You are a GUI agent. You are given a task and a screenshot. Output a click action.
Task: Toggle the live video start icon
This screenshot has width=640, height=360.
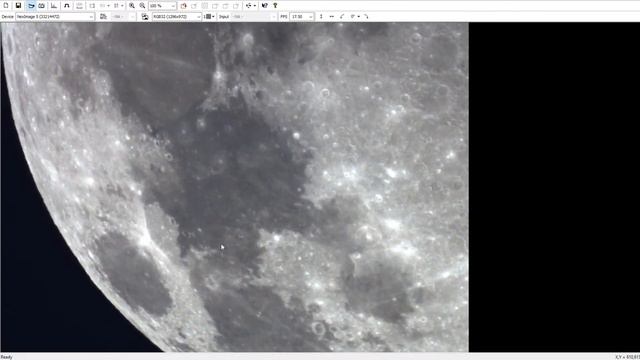point(31,6)
